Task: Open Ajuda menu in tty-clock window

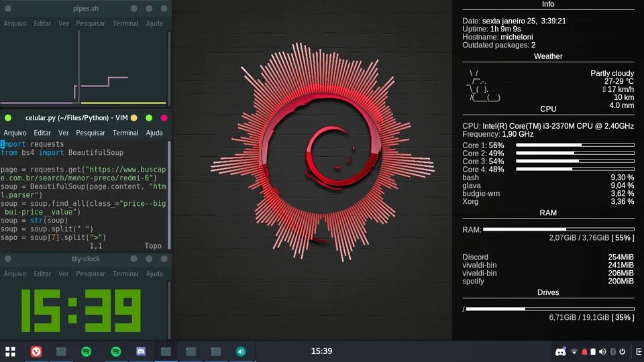Action: [154, 274]
